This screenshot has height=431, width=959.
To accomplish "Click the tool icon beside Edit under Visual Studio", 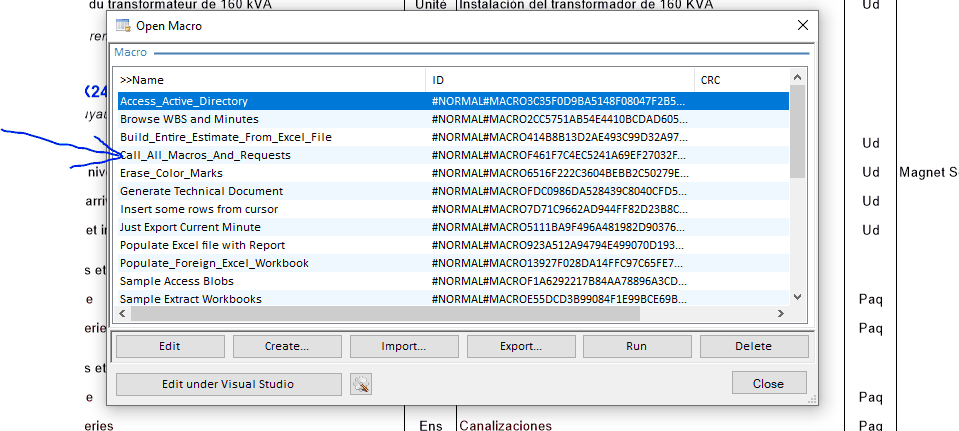I will [361, 384].
